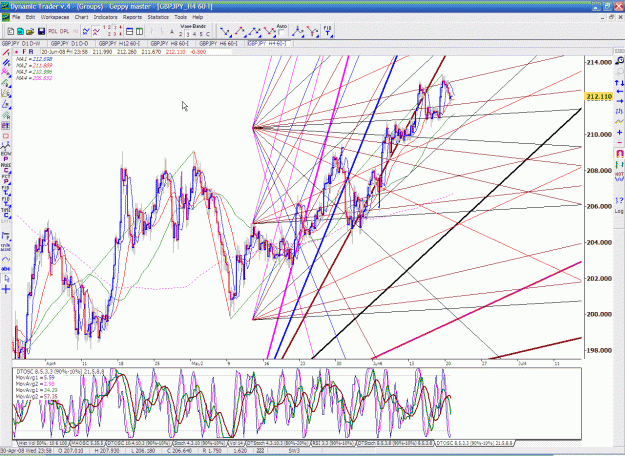Switch to GBPJPY H8 60-I tab
The width and height of the screenshot is (625, 456).
pyautogui.click(x=171, y=43)
